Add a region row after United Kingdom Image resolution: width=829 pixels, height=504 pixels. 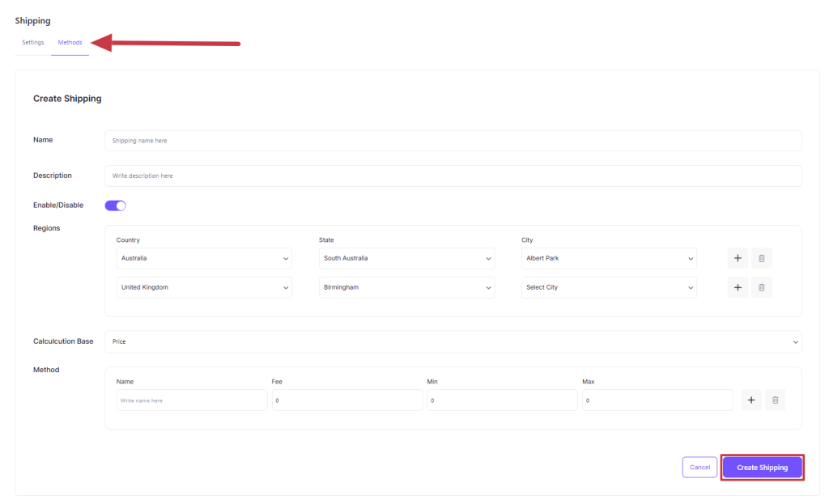[x=738, y=287]
